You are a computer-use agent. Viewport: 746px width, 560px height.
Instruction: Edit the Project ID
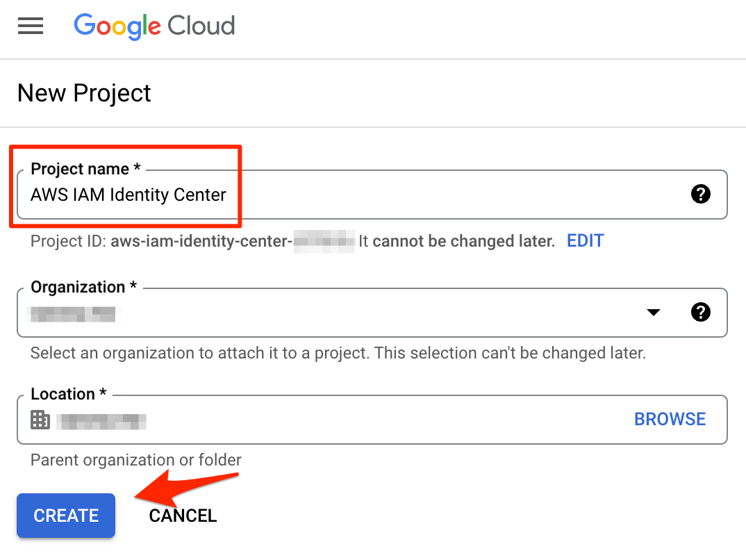585,241
